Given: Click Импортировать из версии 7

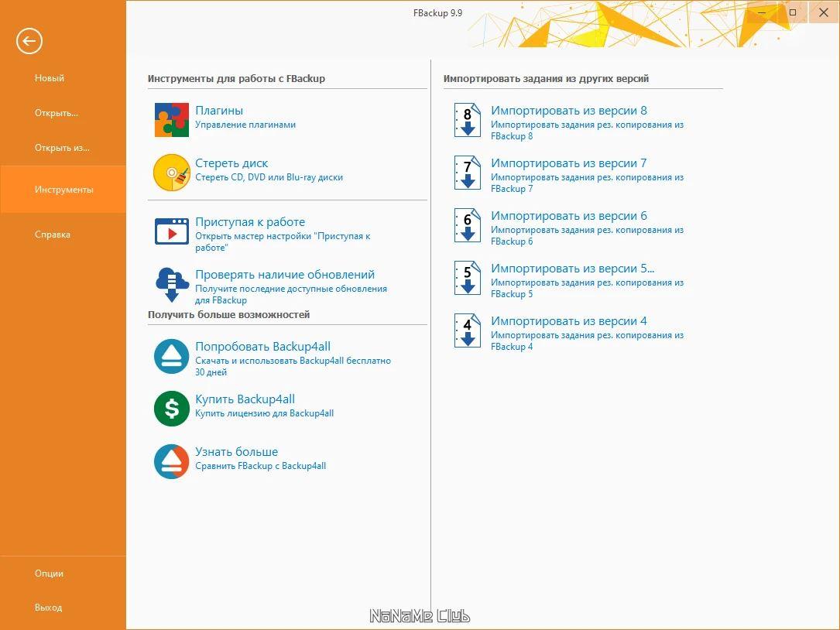Looking at the screenshot, I should pyautogui.click(x=569, y=163).
